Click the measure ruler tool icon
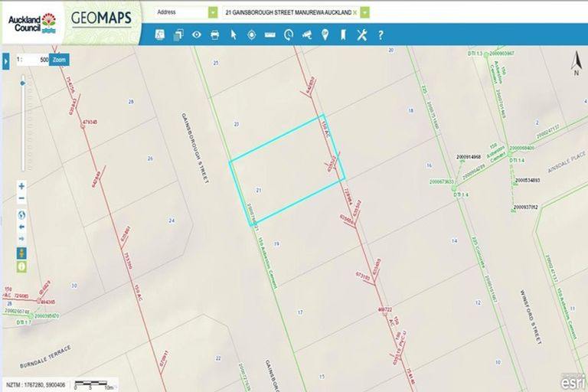Viewport: 588px width, 392px height. click(269, 34)
